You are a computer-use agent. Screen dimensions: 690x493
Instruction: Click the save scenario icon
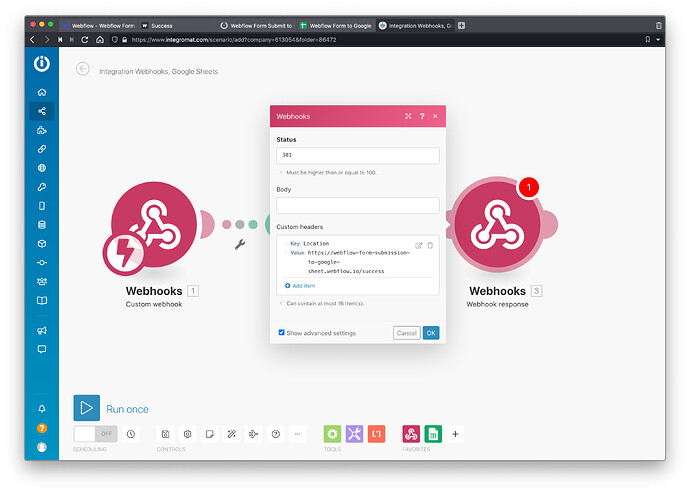tap(165, 434)
